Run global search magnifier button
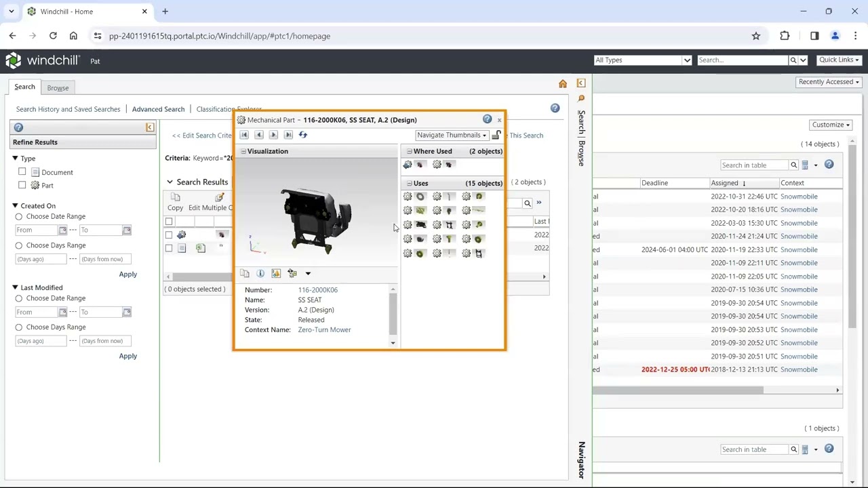 (x=793, y=60)
